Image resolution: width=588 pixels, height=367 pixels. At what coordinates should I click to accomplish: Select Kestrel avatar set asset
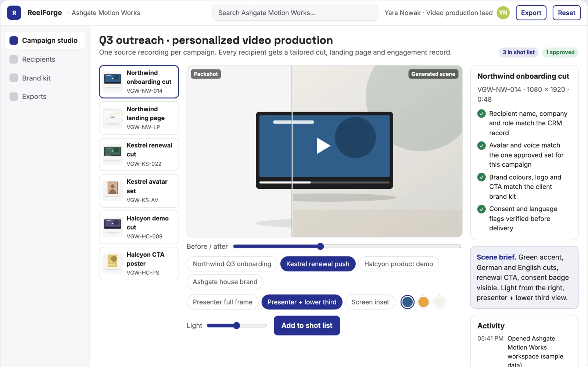click(x=139, y=191)
